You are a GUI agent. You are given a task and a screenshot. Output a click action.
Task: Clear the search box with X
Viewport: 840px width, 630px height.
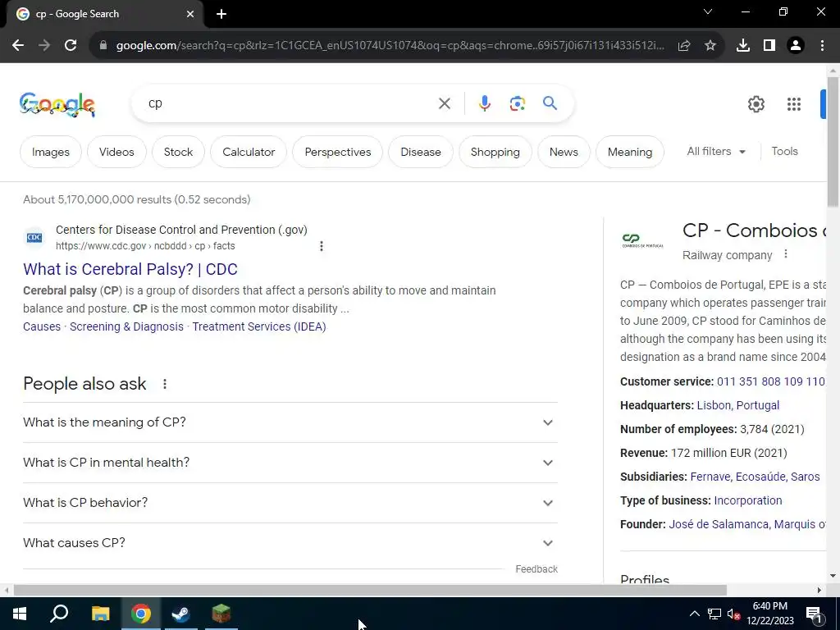tap(445, 103)
